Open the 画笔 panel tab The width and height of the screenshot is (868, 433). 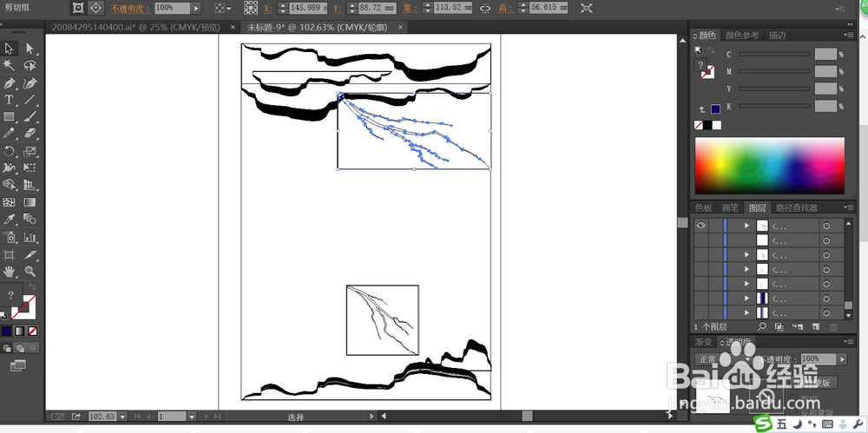click(x=730, y=207)
